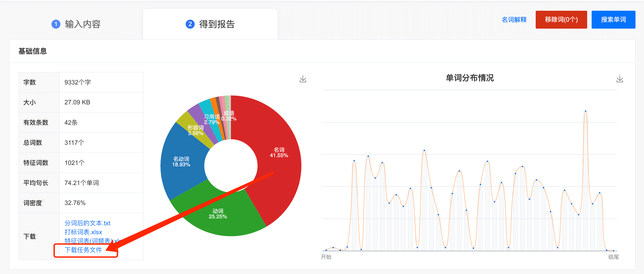Open the 名词解释 link
The image size is (644, 274).
click(514, 19)
